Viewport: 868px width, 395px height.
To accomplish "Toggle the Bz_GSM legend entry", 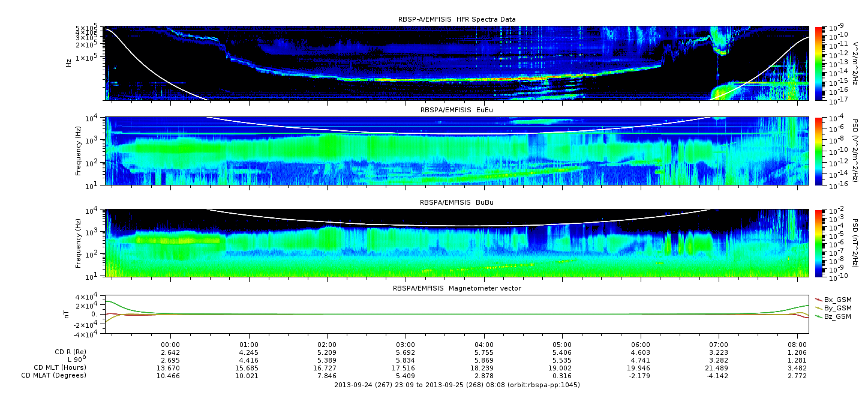I will coord(837,316).
